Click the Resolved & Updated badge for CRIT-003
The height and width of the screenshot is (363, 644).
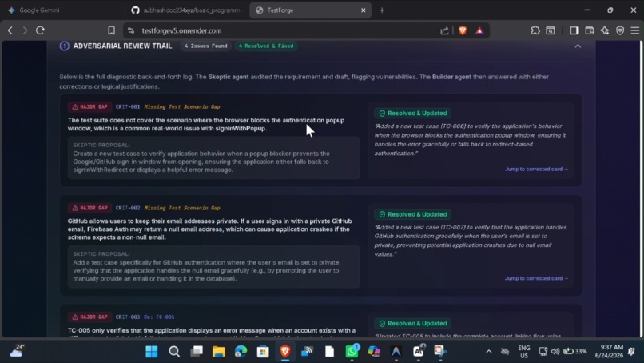point(413,324)
